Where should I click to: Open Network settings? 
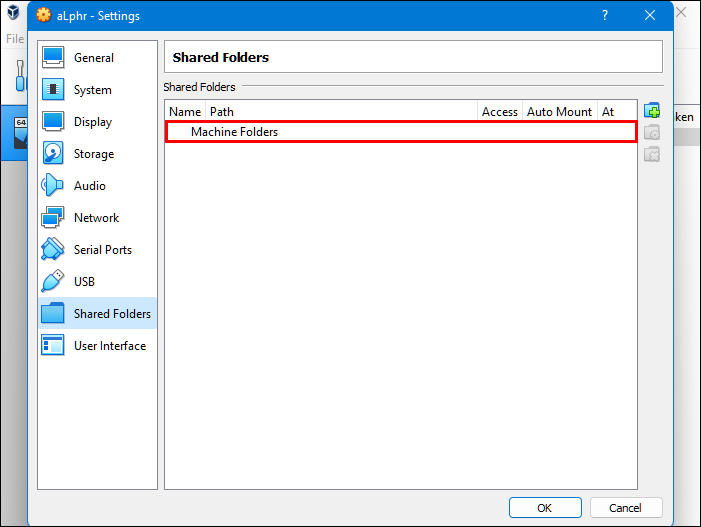pyautogui.click(x=96, y=218)
